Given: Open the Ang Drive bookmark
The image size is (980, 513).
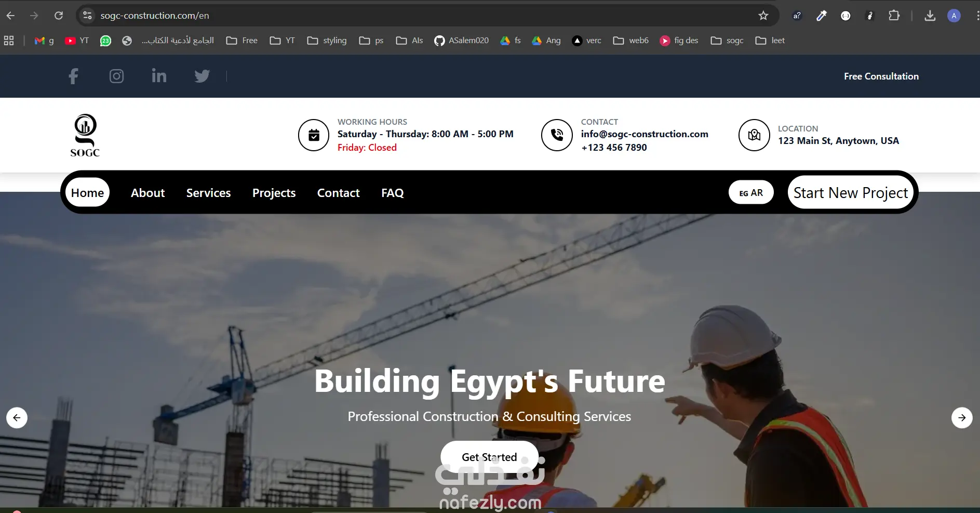Looking at the screenshot, I should (x=546, y=41).
